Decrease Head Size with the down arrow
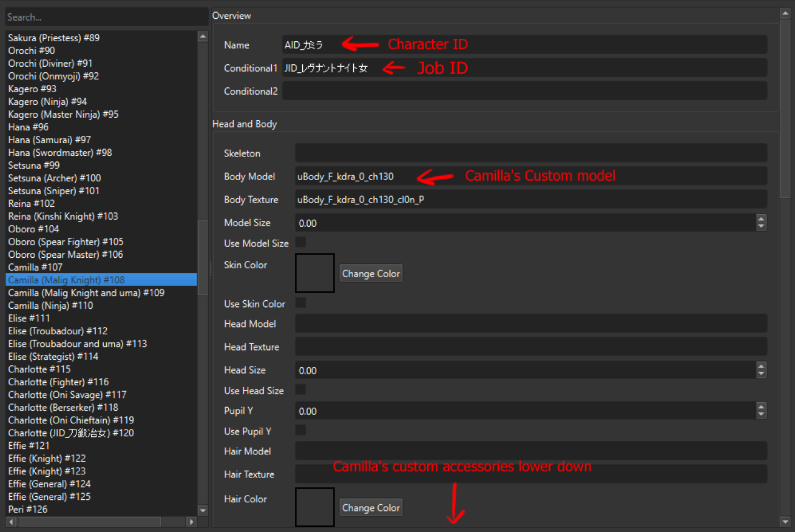The image size is (795, 532). pyautogui.click(x=762, y=374)
